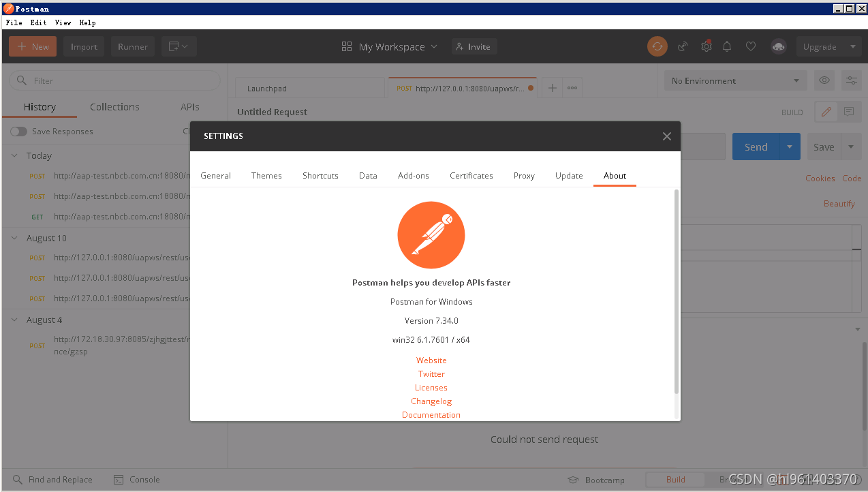The image size is (868, 492).
Task: Open the Upgrade dropdown arrow
Action: coord(852,46)
